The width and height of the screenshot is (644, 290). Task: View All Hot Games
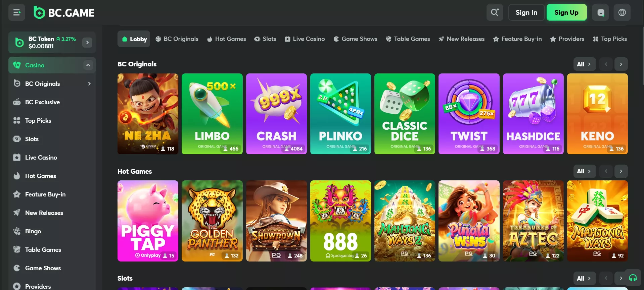(x=584, y=171)
